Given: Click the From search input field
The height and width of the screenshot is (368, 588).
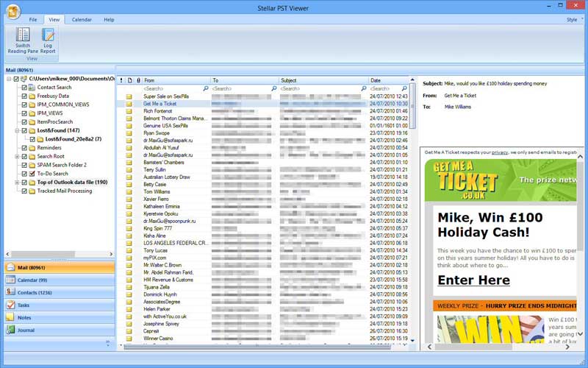Looking at the screenshot, I should point(173,88).
